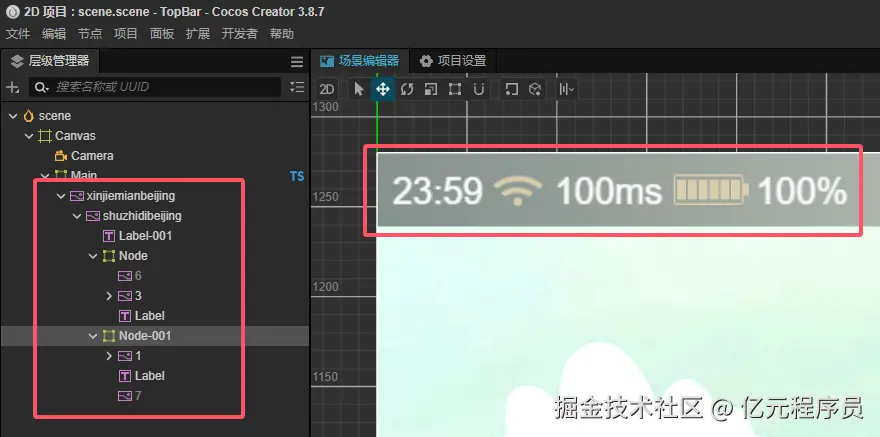Click the local/world coordinate cube icon
The width and height of the screenshot is (880, 437).
[x=535, y=89]
